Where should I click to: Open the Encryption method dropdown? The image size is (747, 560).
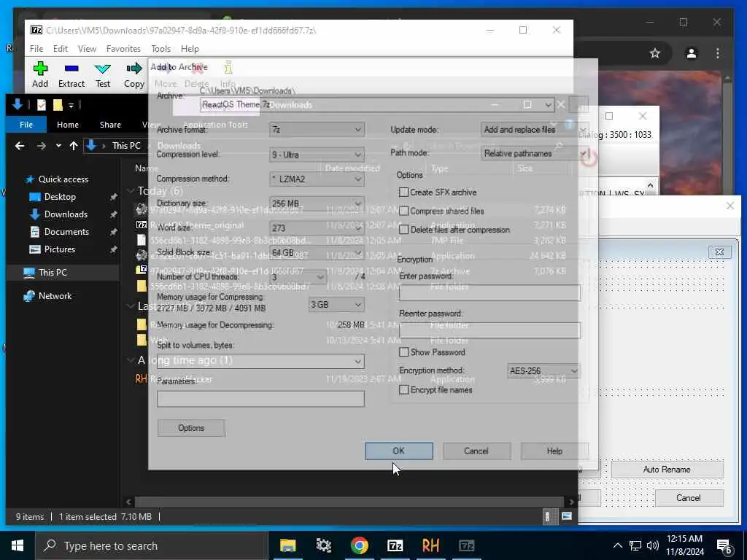point(543,370)
